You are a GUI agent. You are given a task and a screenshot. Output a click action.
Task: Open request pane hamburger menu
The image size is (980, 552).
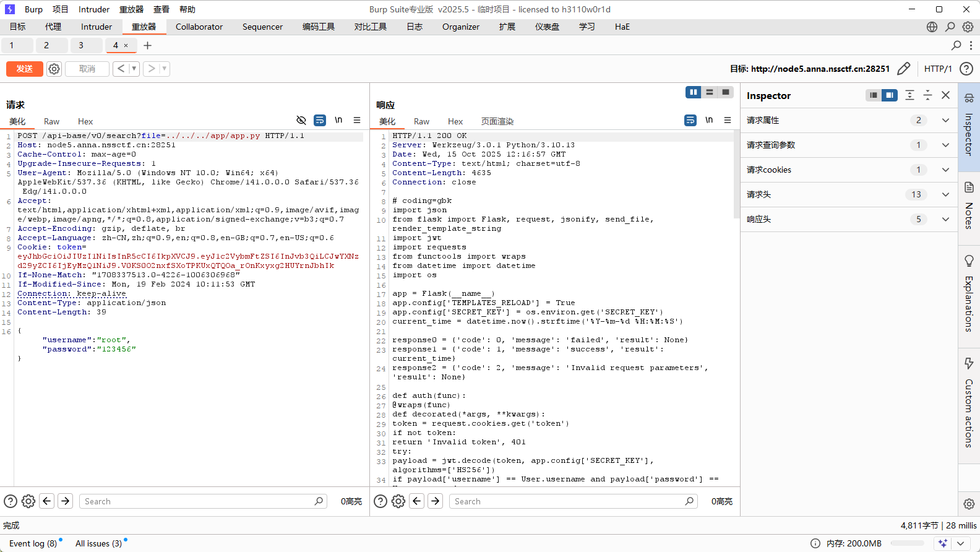coord(357,120)
